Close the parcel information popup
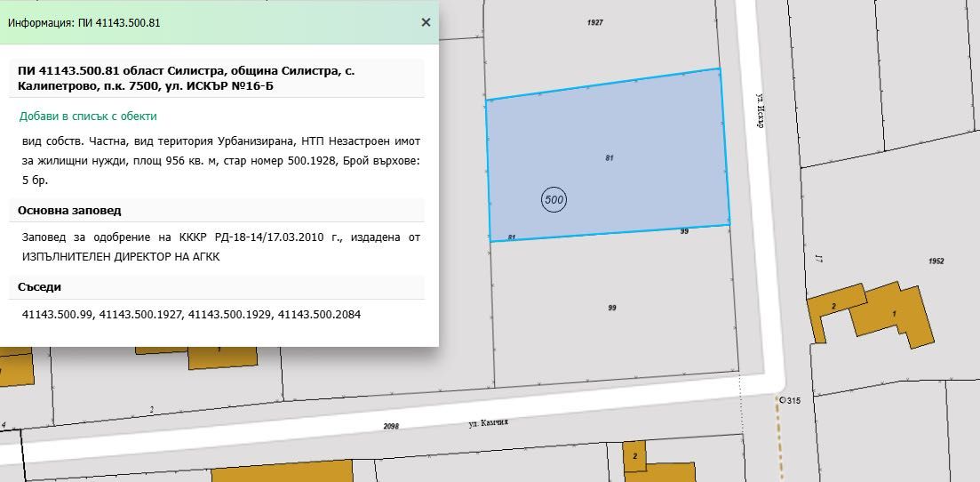 [x=426, y=22]
